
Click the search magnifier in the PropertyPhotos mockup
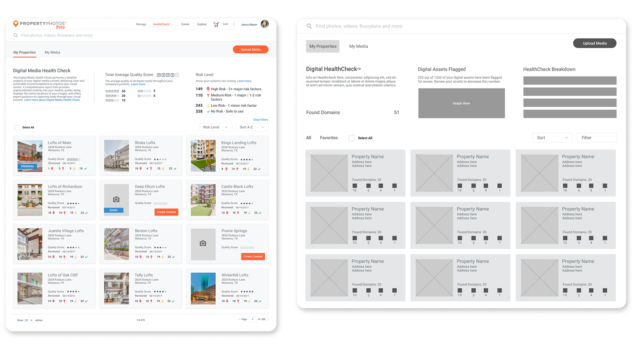pos(16,35)
